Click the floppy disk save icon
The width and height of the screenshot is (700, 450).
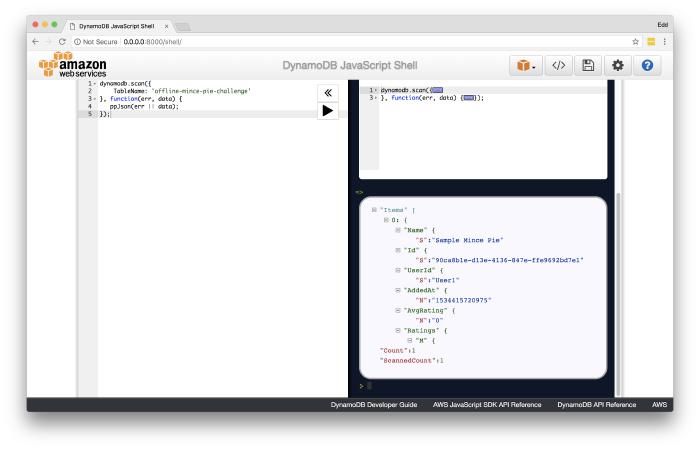pyautogui.click(x=588, y=66)
